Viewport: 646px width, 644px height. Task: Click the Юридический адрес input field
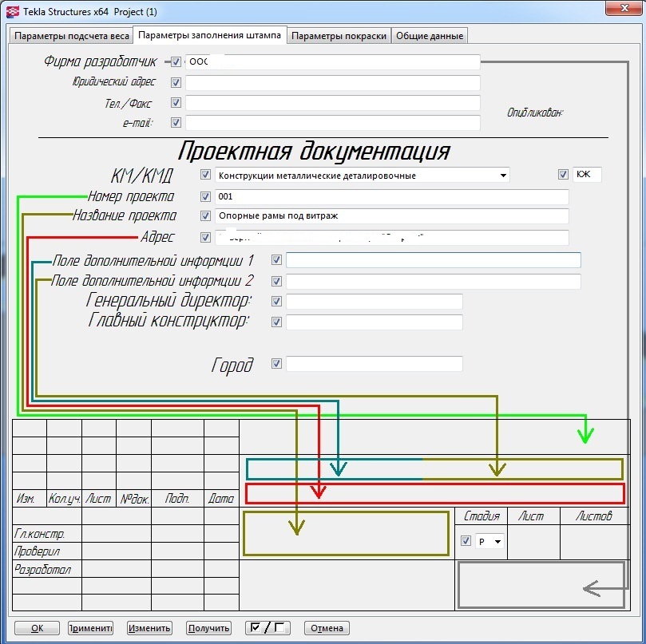(x=333, y=82)
